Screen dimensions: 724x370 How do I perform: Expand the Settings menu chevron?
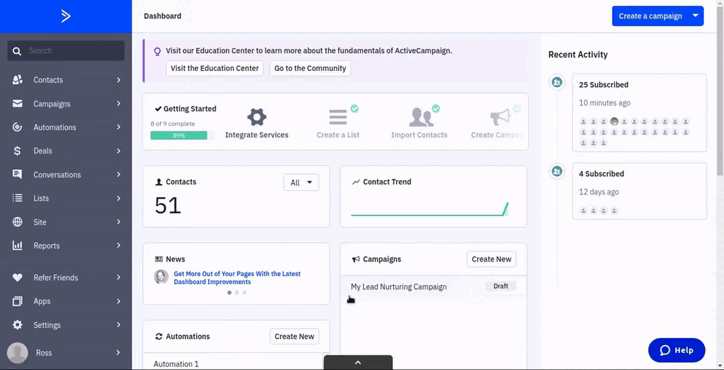119,325
